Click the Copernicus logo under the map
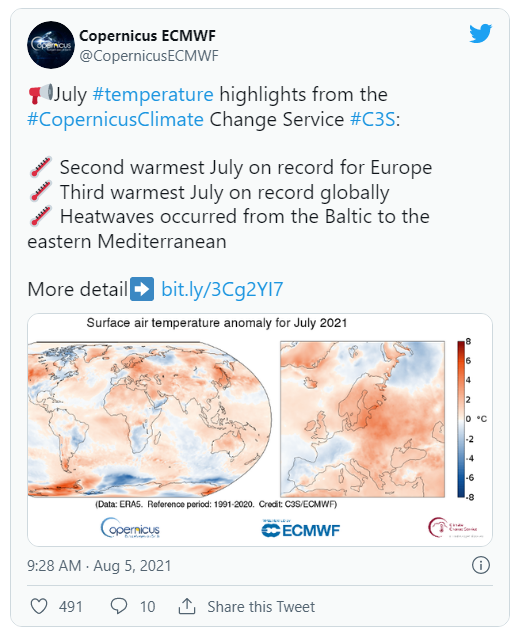This screenshot has height=639, width=528. (130, 528)
